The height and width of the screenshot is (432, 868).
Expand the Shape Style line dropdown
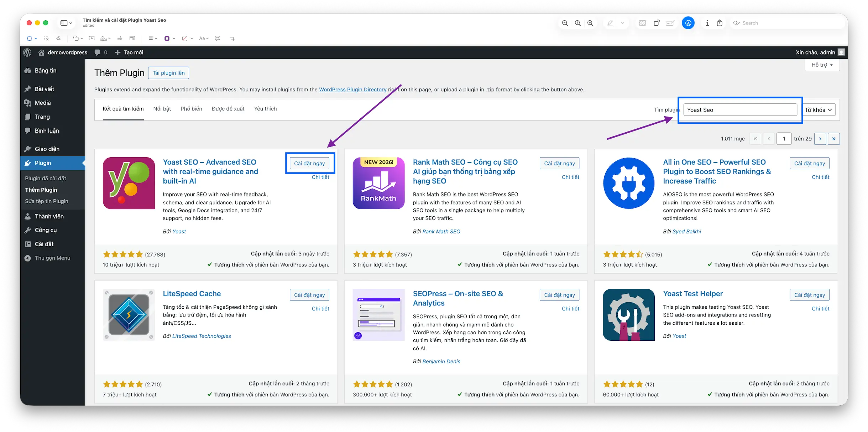click(x=153, y=38)
